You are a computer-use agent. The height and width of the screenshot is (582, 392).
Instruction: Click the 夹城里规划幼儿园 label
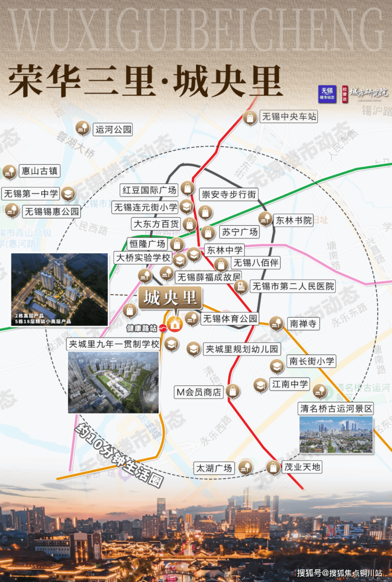point(242,349)
